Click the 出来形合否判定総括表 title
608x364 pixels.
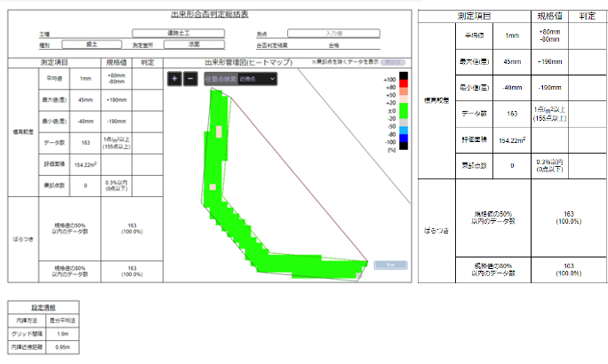pos(210,15)
